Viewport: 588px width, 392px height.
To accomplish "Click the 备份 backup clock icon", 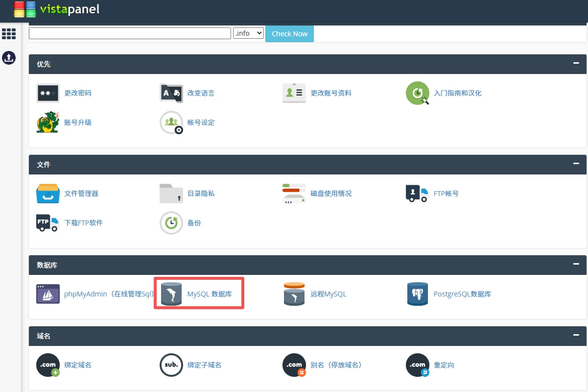I will pyautogui.click(x=171, y=223).
